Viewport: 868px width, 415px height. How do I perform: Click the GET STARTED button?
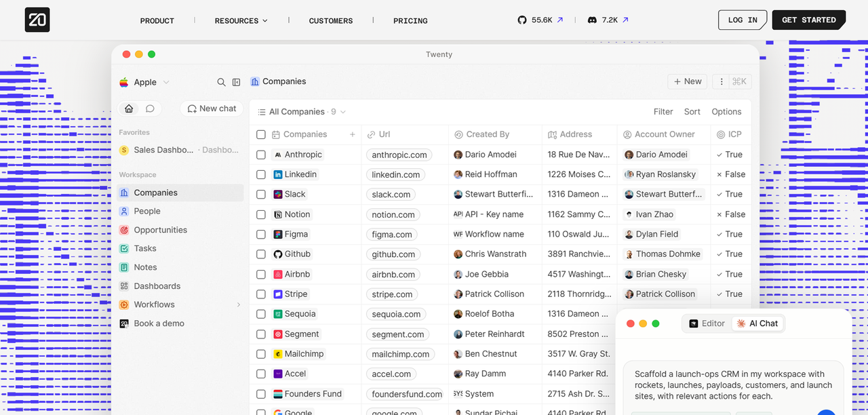click(809, 20)
